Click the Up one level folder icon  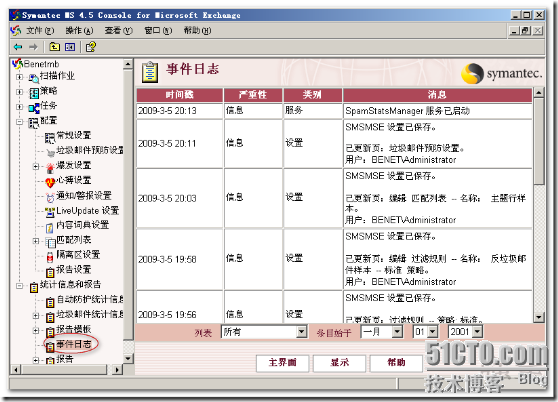click(54, 47)
